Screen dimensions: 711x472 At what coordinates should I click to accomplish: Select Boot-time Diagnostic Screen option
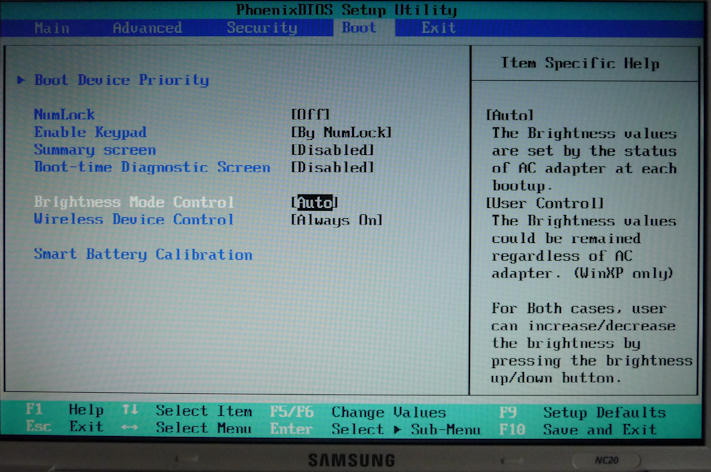click(152, 167)
